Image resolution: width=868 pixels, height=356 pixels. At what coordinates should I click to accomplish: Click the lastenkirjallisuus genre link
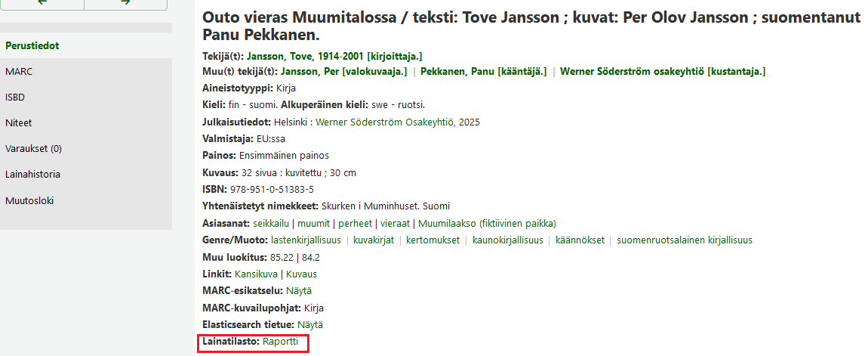305,240
